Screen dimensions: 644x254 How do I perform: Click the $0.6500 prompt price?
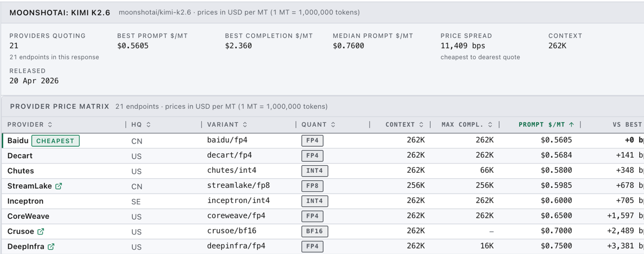coord(556,216)
